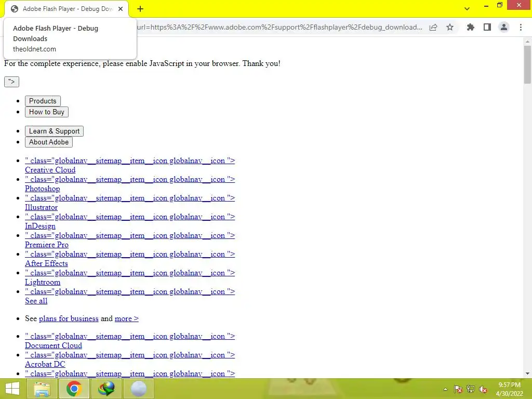Click the globalnav icon link above See all
This screenshot has width=532, height=399.
(x=129, y=291)
